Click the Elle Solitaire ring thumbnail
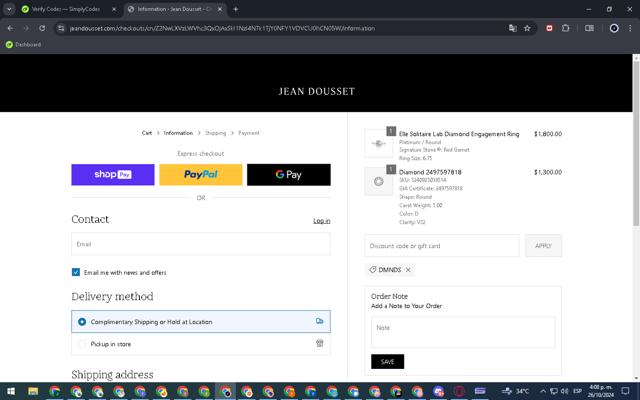 point(379,143)
